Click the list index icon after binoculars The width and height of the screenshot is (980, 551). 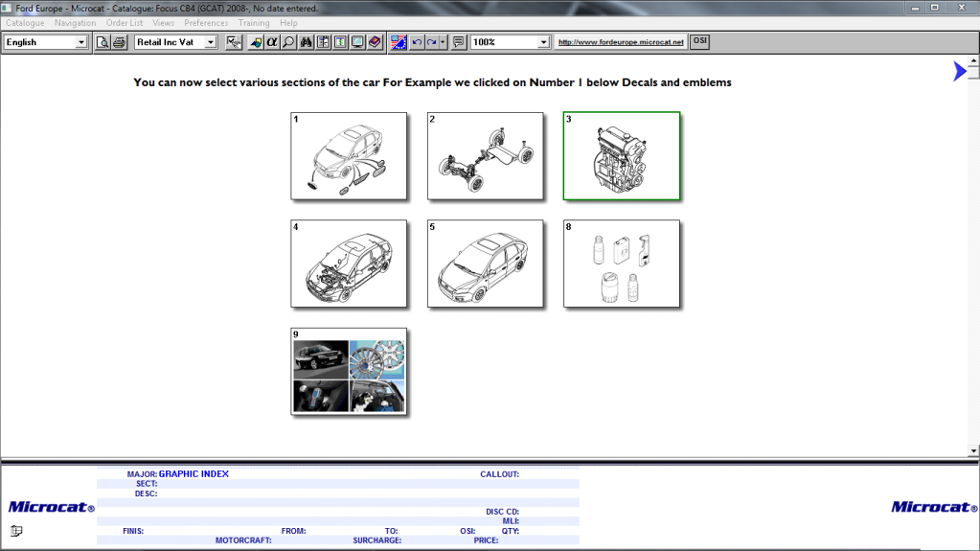point(323,42)
